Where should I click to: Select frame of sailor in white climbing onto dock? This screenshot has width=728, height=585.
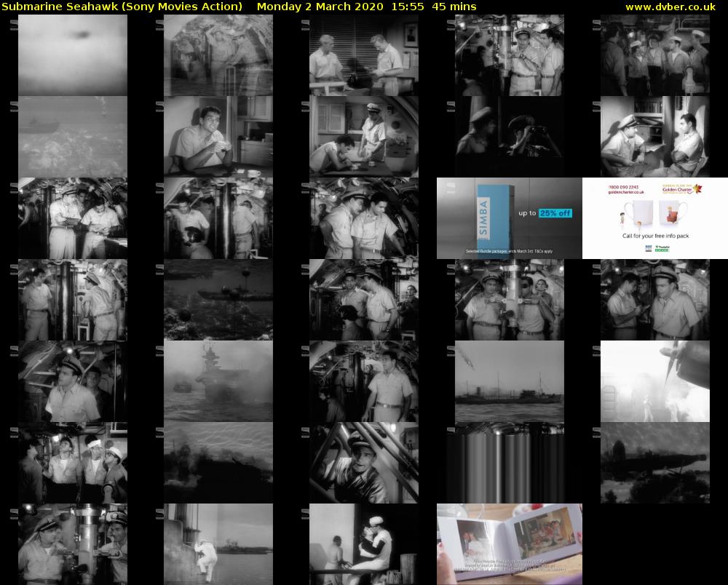click(218, 544)
